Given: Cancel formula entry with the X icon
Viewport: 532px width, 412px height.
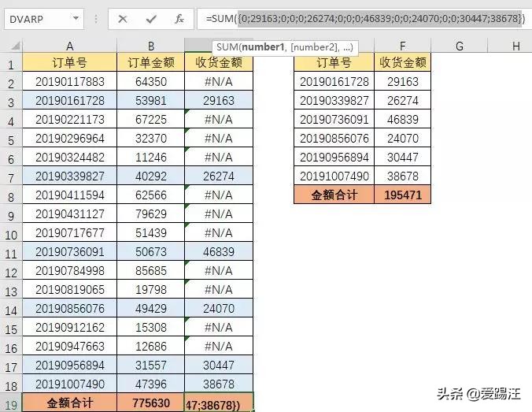Looking at the screenshot, I should 123,19.
